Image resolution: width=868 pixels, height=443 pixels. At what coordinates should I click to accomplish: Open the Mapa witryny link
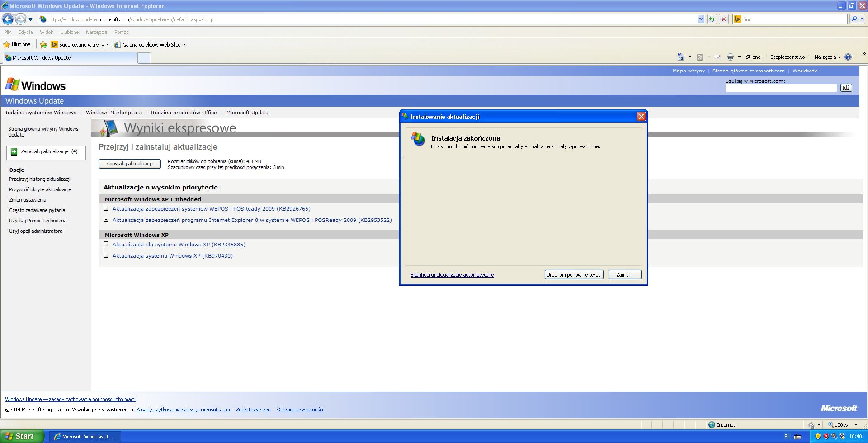click(x=689, y=71)
